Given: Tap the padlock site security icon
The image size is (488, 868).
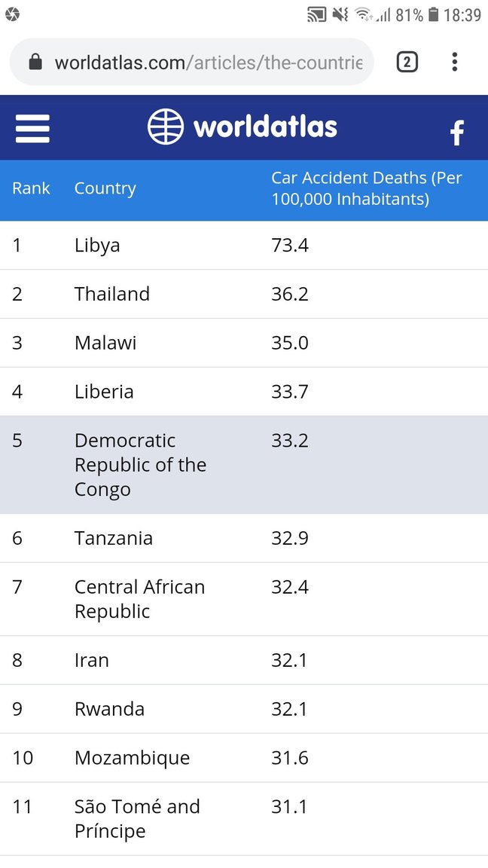Looking at the screenshot, I should coord(35,62).
